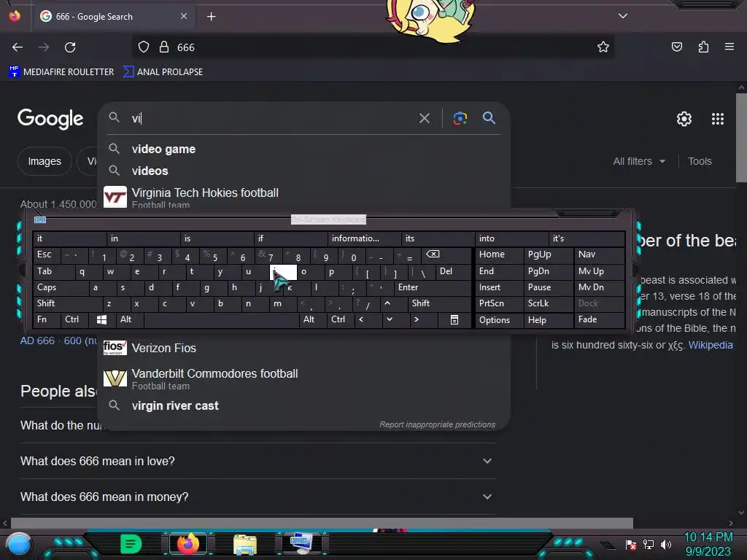
Task: Toggle the right Shift key
Action: (x=439, y=303)
